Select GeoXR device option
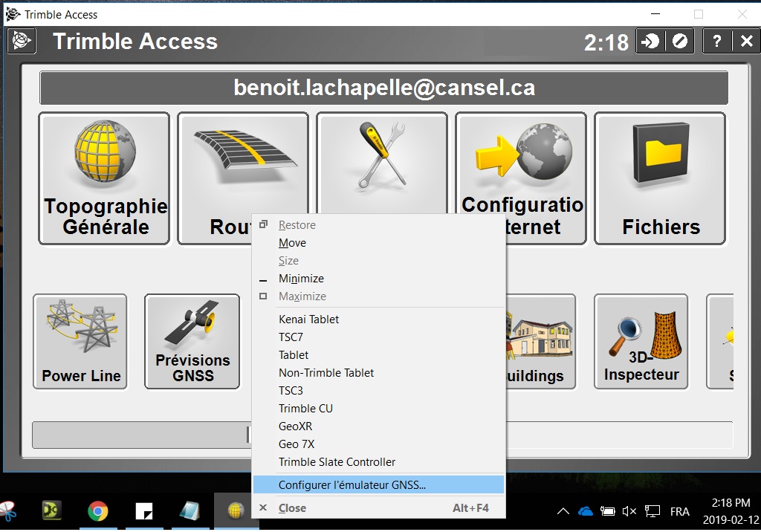 point(378,426)
